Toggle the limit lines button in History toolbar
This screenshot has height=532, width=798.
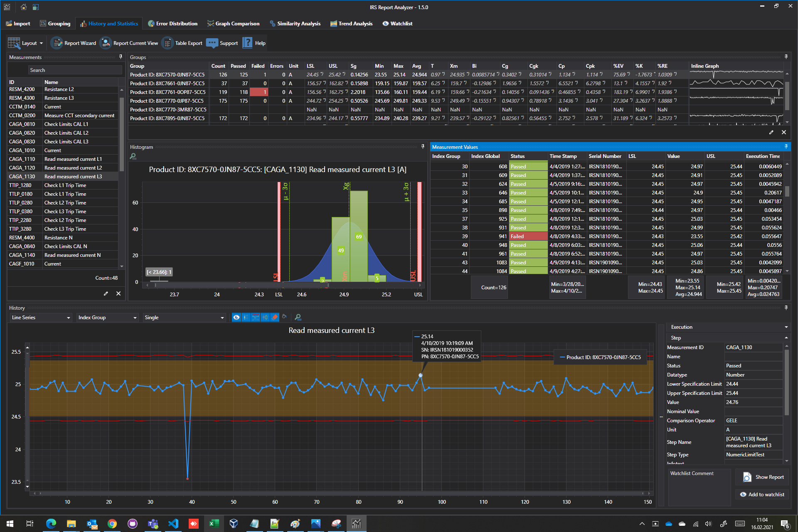(256, 317)
